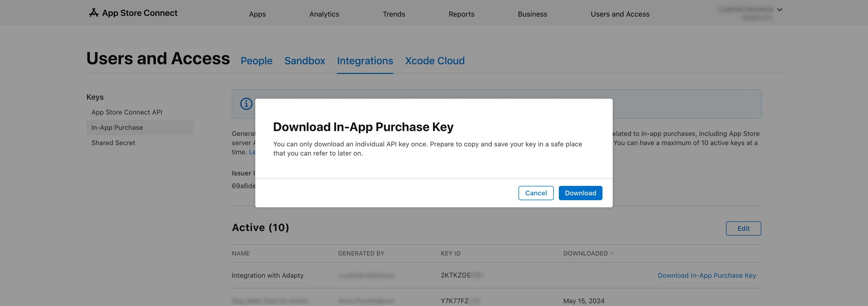The height and width of the screenshot is (306, 868).
Task: Click the Download button in the dialog
Action: pyautogui.click(x=580, y=193)
